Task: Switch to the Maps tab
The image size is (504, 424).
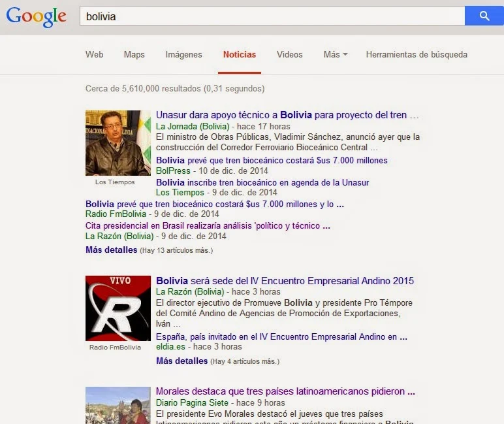Action: click(x=134, y=54)
